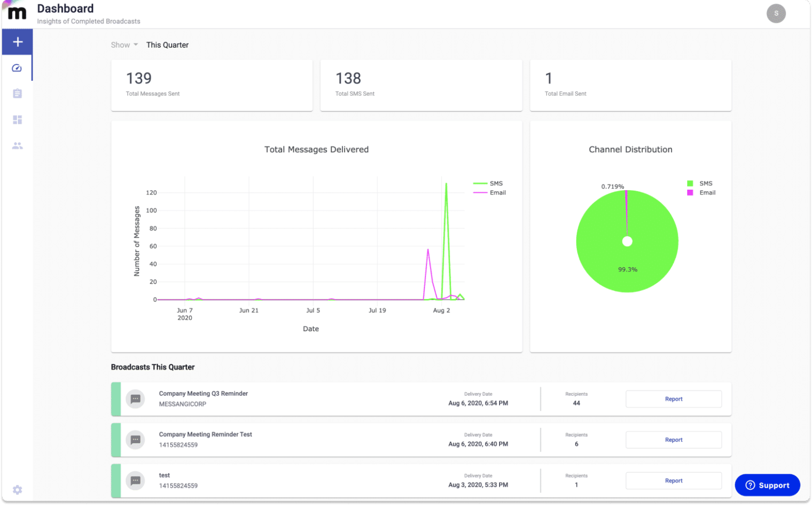
Task: Click the Total SMS Sent card
Action: pyautogui.click(x=421, y=85)
